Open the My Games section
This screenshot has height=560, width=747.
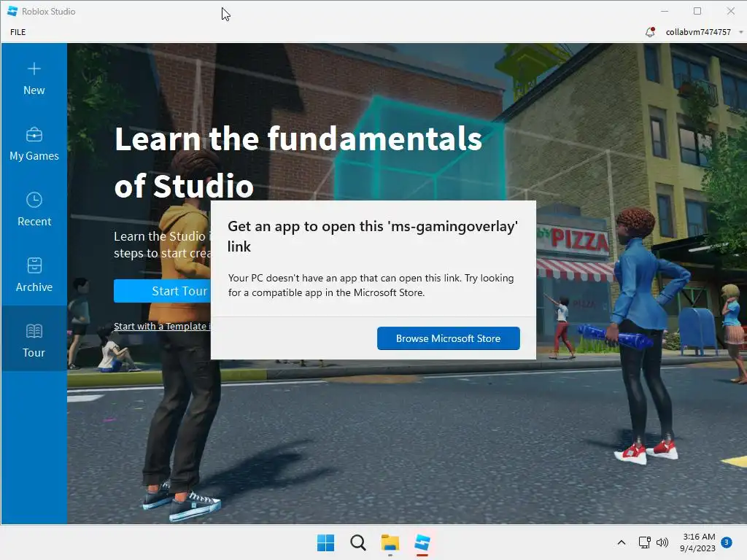[34, 144]
